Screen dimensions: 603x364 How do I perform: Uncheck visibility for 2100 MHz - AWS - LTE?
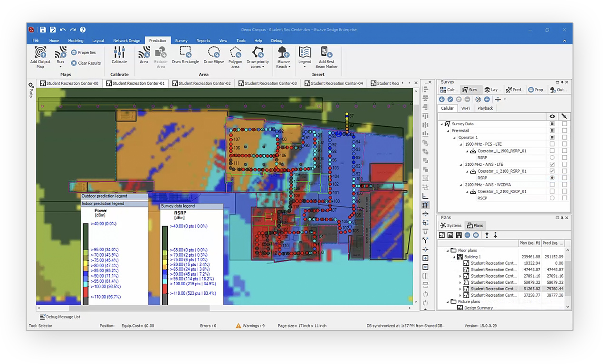(x=552, y=164)
